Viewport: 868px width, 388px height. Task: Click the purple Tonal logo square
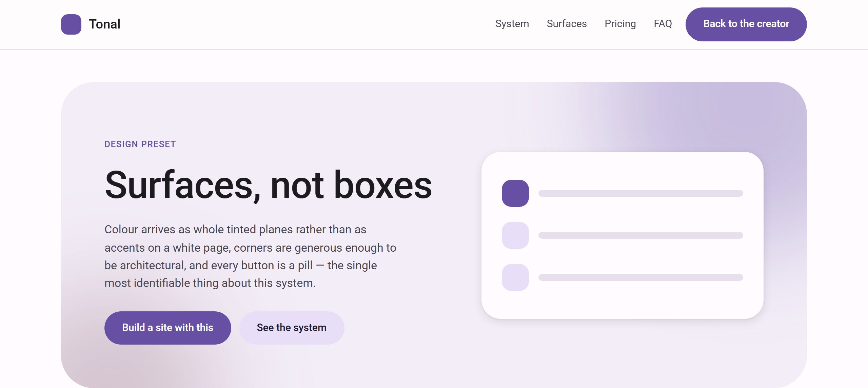[71, 24]
